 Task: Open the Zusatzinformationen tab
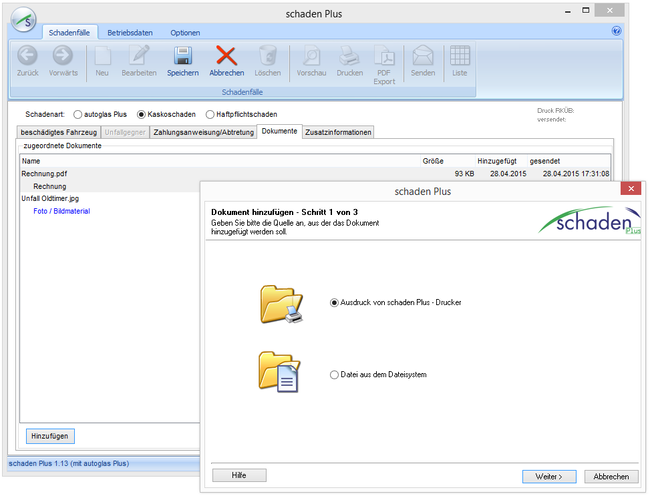click(338, 132)
